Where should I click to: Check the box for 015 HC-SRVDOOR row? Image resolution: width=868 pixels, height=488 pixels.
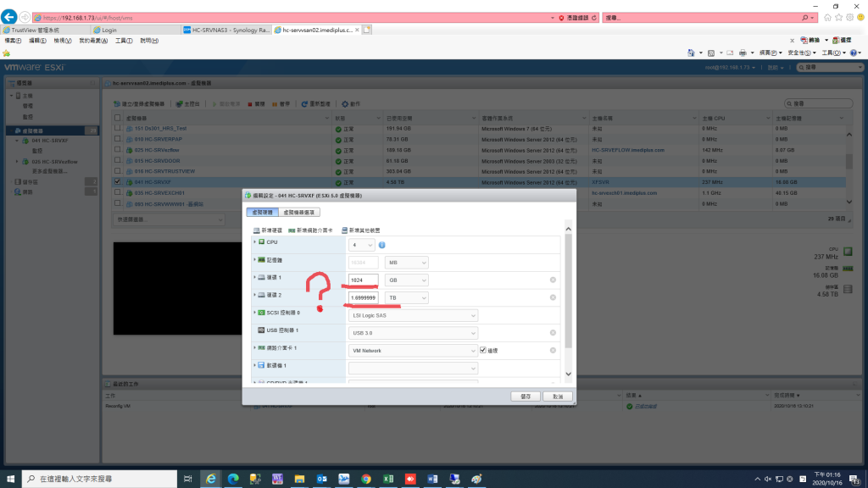click(x=117, y=160)
